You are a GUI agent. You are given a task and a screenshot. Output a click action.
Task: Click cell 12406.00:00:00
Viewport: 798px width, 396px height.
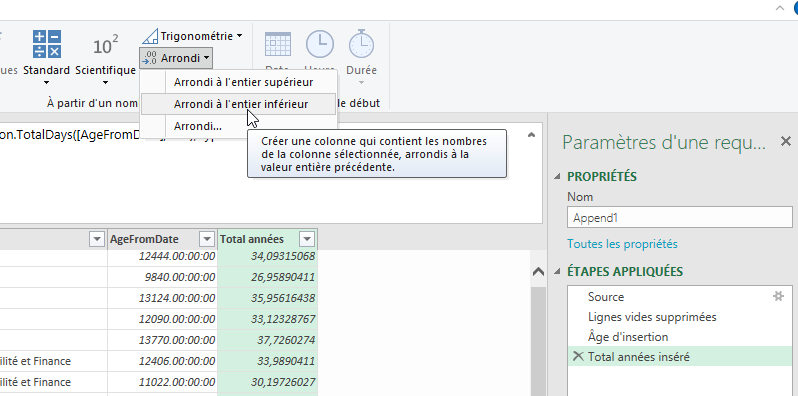click(162, 361)
